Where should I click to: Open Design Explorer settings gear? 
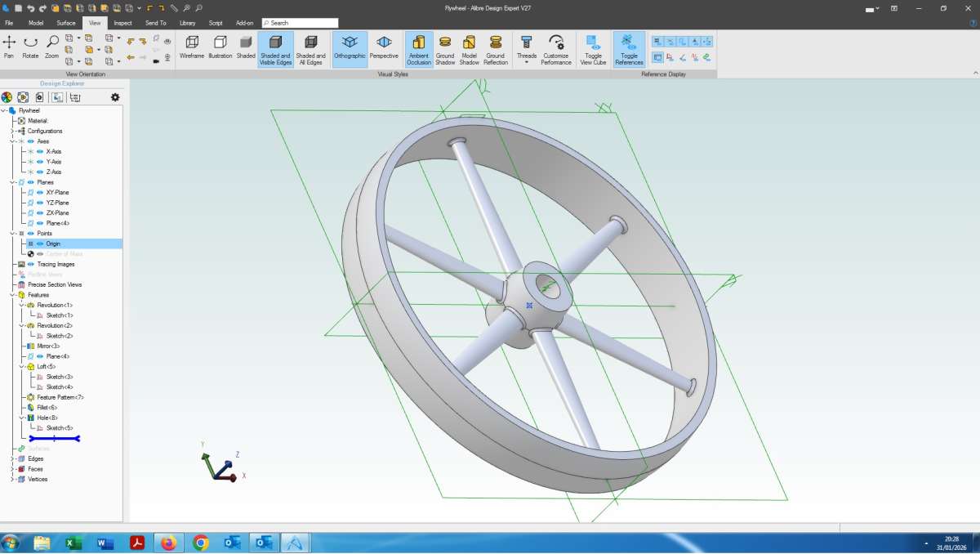pyautogui.click(x=115, y=97)
